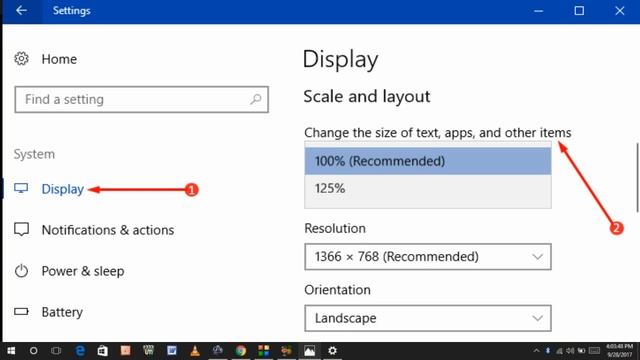
Task: Minimize the Settings window
Action: click(539, 11)
